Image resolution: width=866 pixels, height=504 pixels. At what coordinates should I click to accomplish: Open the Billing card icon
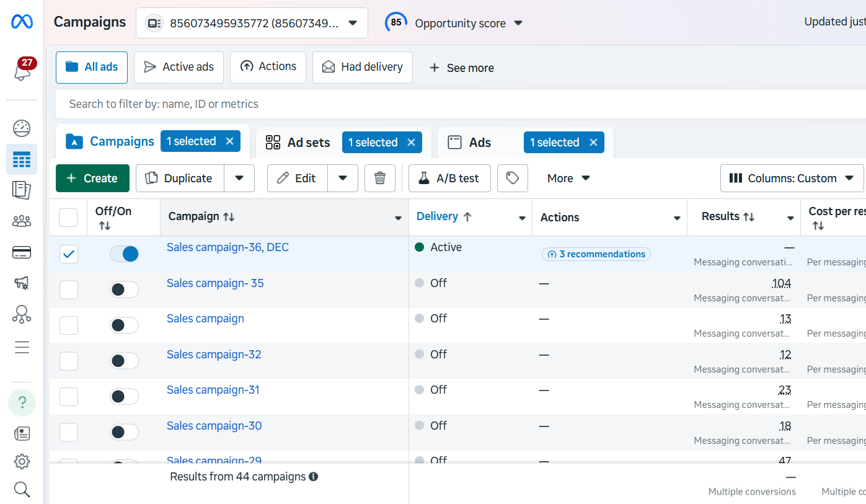point(21,252)
